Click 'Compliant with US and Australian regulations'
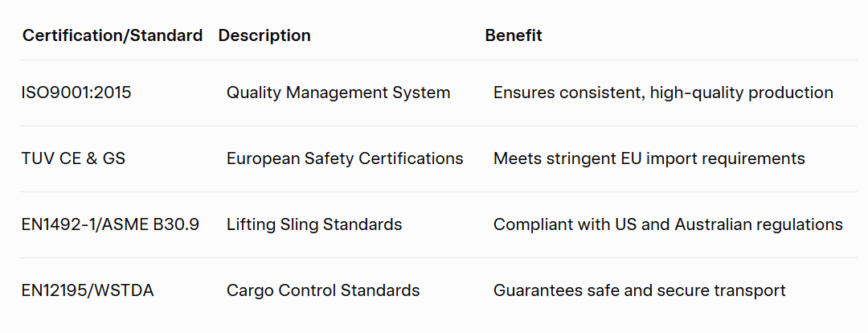This screenshot has width=868, height=333. 668,224
